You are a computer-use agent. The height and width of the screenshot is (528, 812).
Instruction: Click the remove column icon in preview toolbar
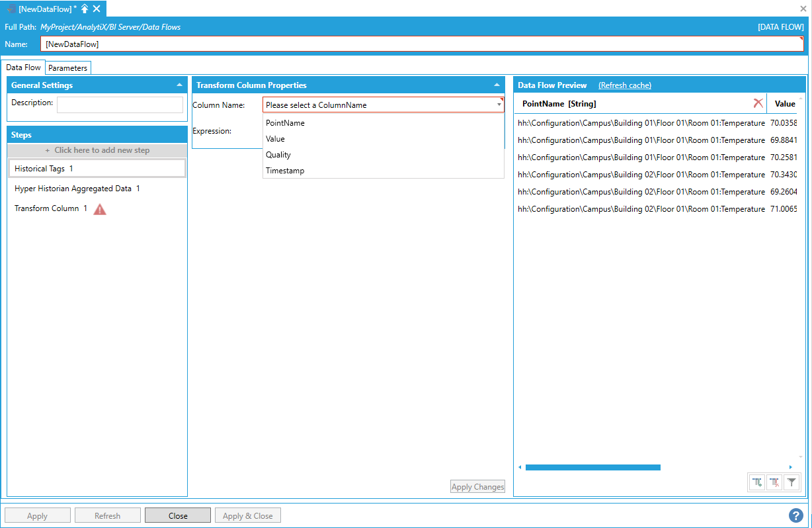(774, 483)
